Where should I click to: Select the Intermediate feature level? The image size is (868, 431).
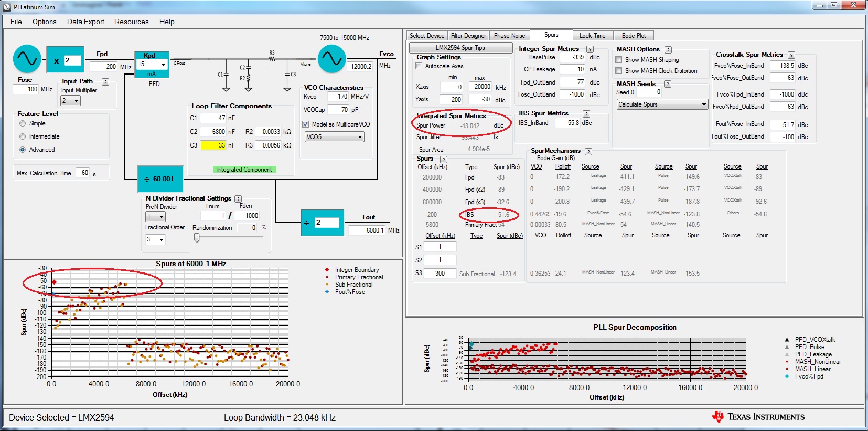tap(23, 136)
